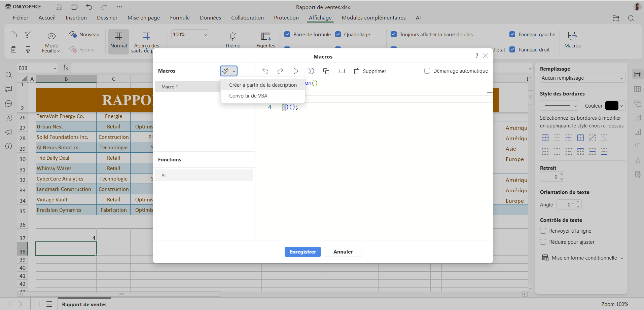Open the quick access more options ellipsis

pyautogui.click(x=119, y=7)
